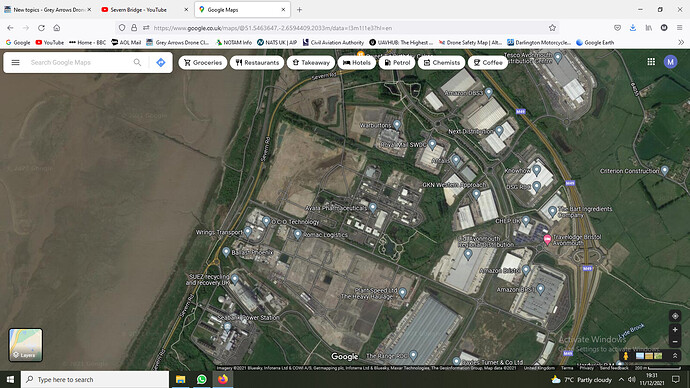Click the search magnifier in Google Maps
Image resolution: width=690 pixels, height=388 pixels.
(x=137, y=62)
